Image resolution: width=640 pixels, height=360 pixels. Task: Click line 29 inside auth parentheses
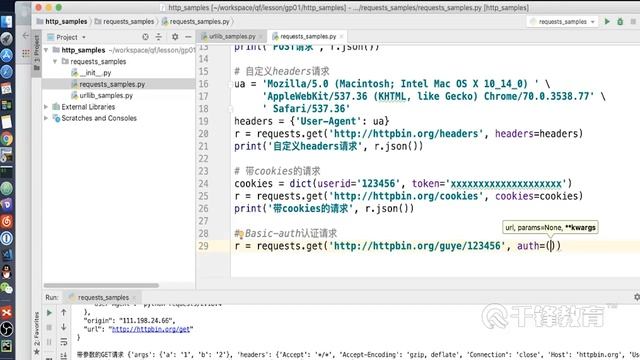pos(552,246)
